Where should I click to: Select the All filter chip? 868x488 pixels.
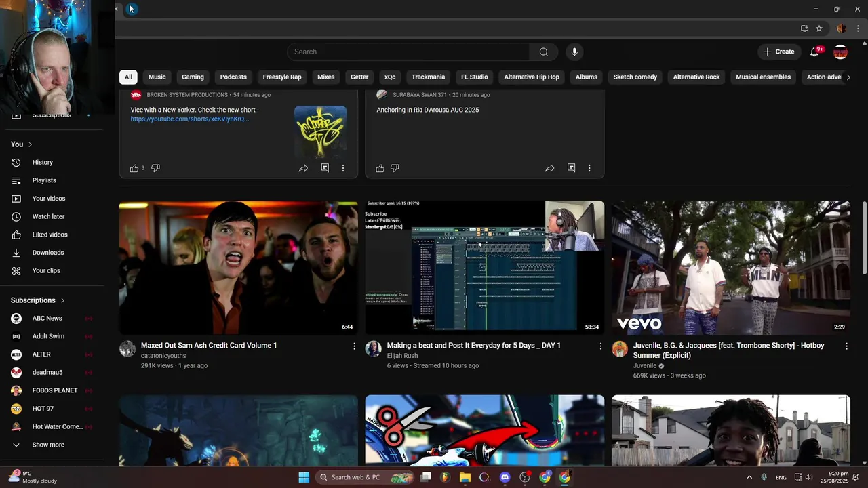[x=128, y=77]
